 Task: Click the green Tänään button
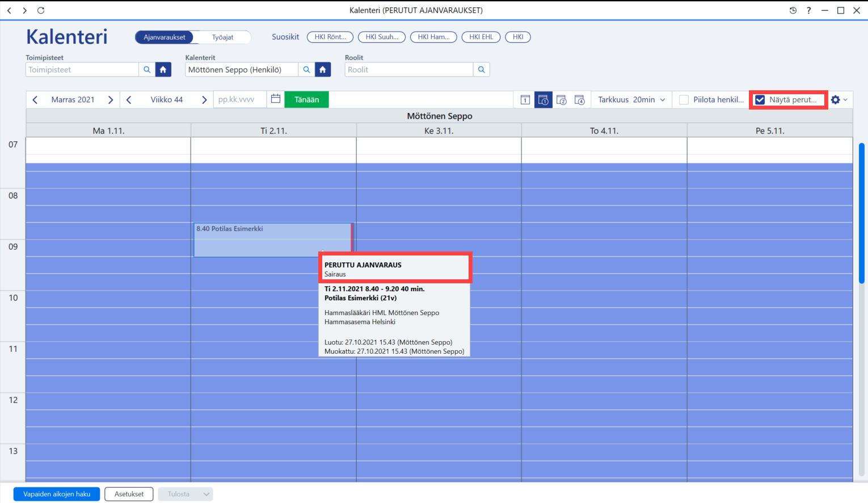tap(307, 100)
